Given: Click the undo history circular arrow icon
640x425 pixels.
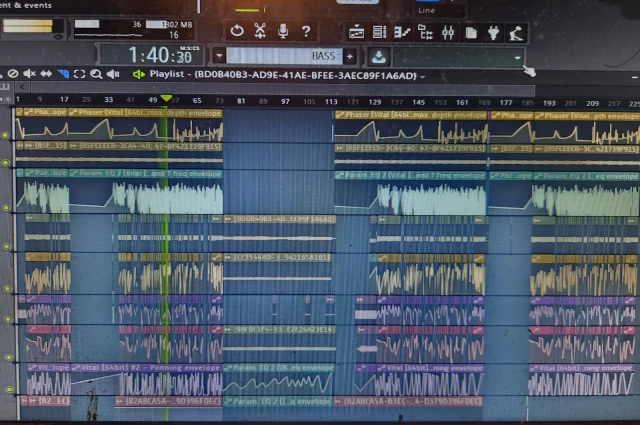Looking at the screenshot, I should coord(237,32).
